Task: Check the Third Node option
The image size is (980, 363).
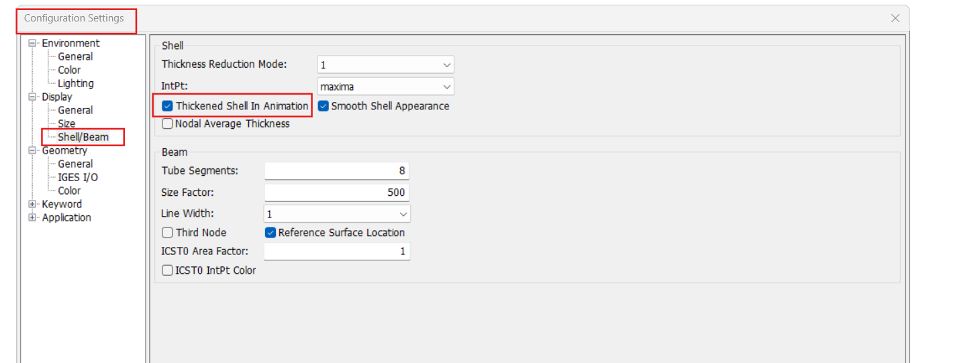Action: point(168,233)
